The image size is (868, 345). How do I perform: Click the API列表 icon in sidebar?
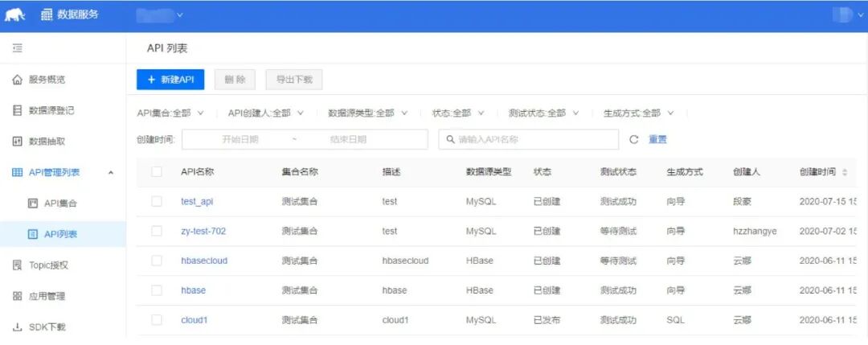click(33, 234)
